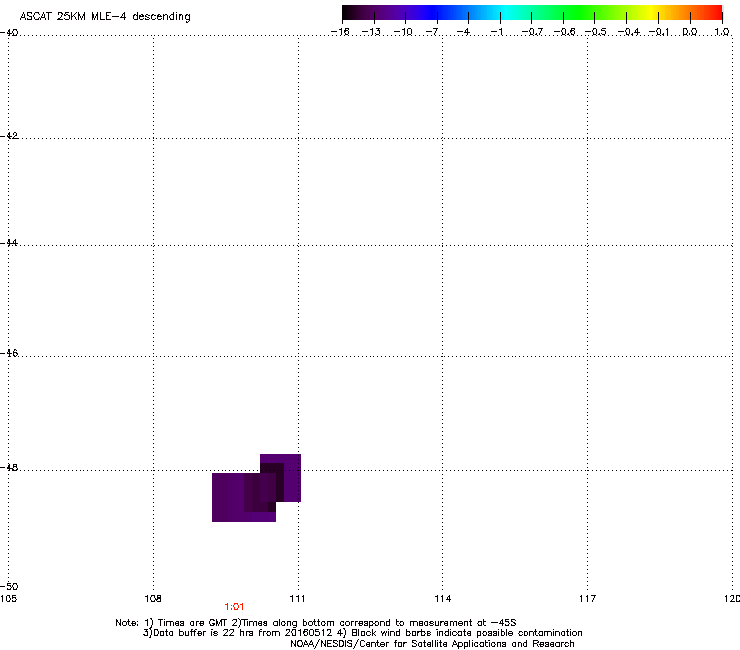The height and width of the screenshot is (650, 740).
Task: Click the -40 latitude axis label
Action: coord(9,33)
